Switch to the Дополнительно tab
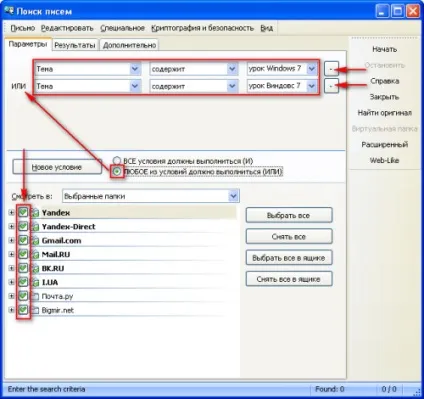Viewport: 424px width, 399px height. coord(129,45)
